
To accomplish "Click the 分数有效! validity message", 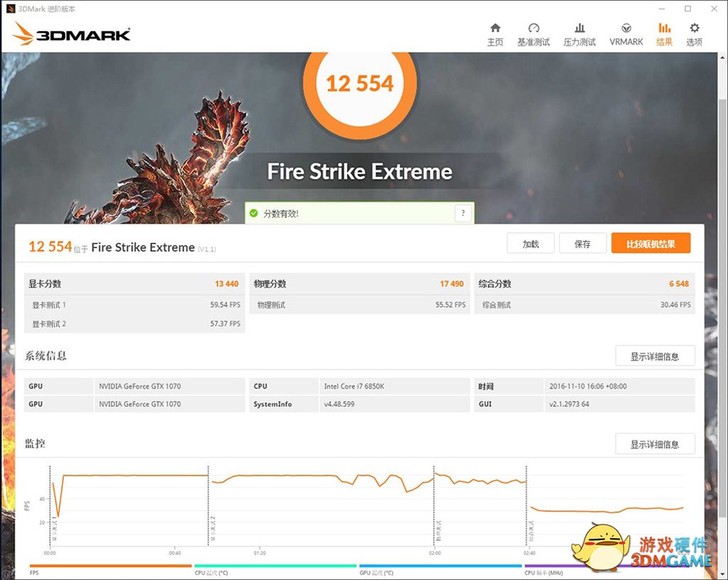I will pos(281,213).
